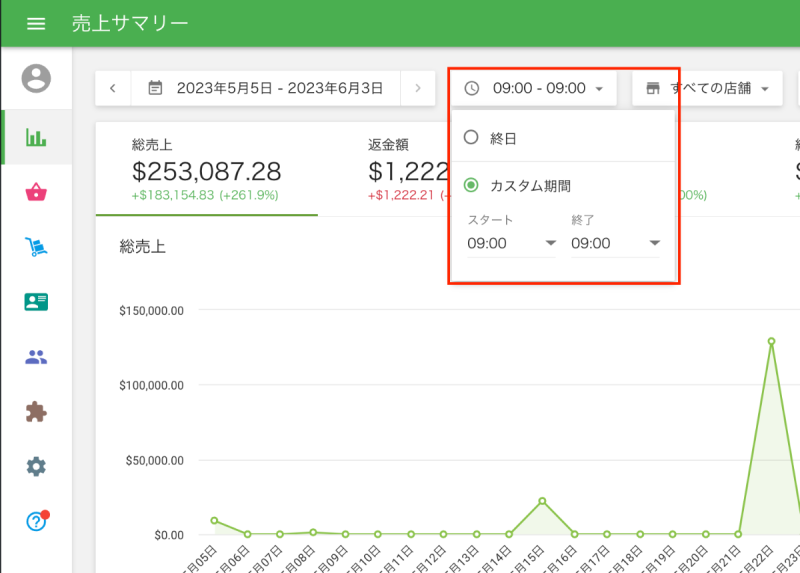Open the inventory cart icon in sidebar
Image resolution: width=800 pixels, height=573 pixels.
36,247
